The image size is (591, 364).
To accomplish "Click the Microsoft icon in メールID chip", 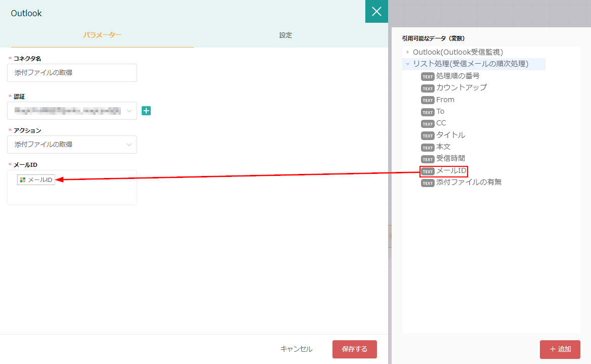I will click(x=23, y=180).
